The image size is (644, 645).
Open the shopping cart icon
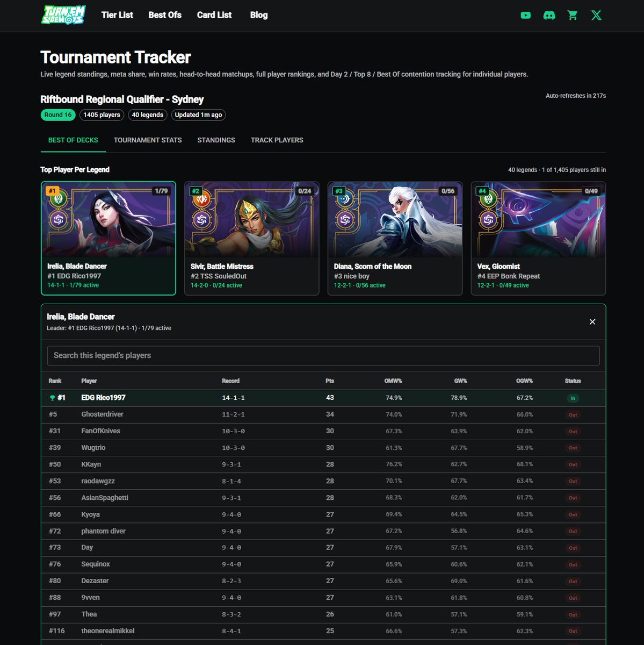click(573, 15)
